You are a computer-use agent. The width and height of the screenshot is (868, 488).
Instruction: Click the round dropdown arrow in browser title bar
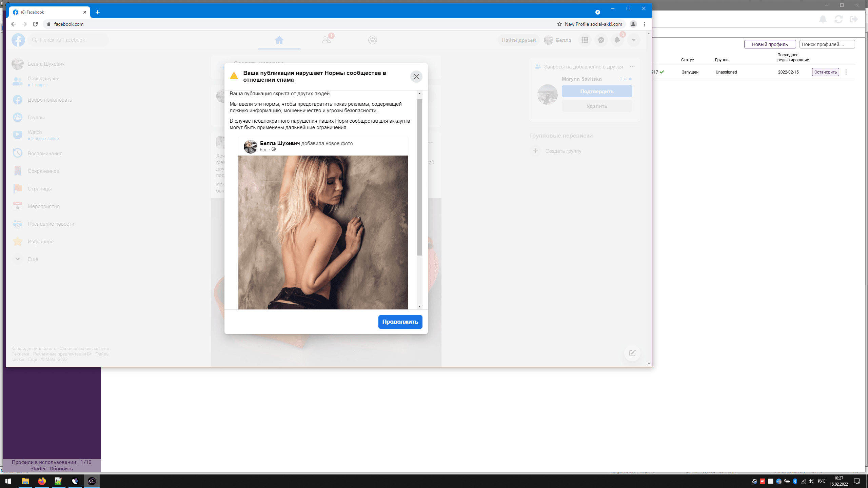pyautogui.click(x=598, y=12)
